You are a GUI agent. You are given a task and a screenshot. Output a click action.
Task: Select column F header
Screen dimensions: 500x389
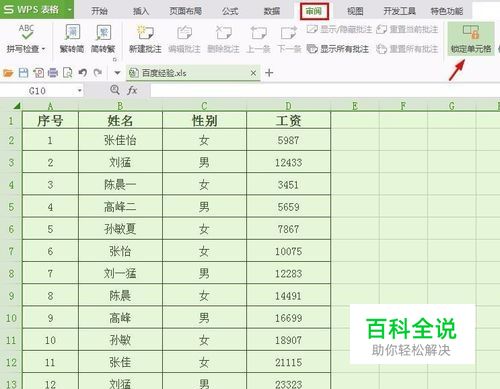(x=403, y=106)
